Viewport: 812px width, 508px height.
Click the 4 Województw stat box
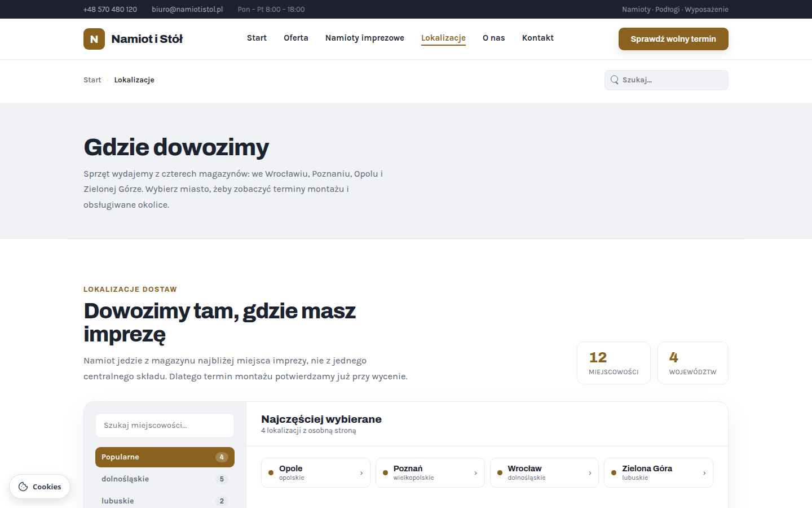point(693,363)
